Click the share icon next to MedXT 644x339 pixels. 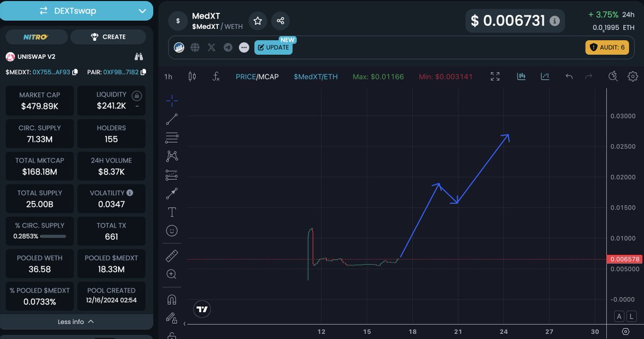[280, 21]
